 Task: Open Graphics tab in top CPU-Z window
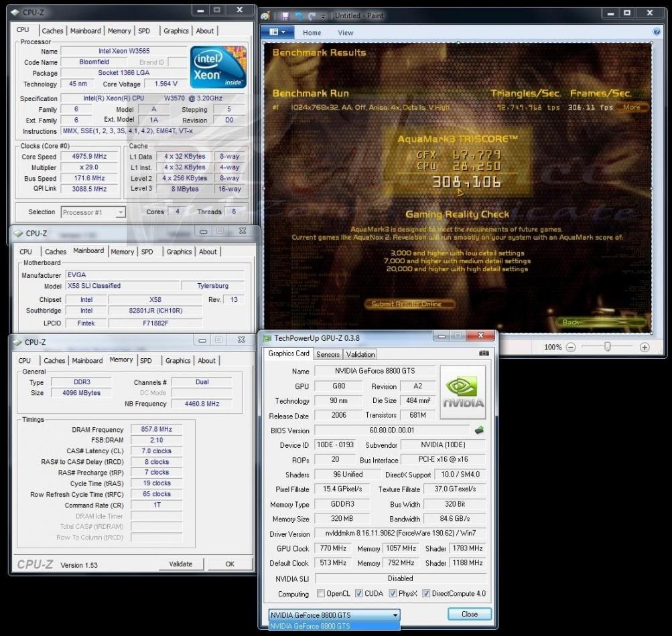point(176,31)
